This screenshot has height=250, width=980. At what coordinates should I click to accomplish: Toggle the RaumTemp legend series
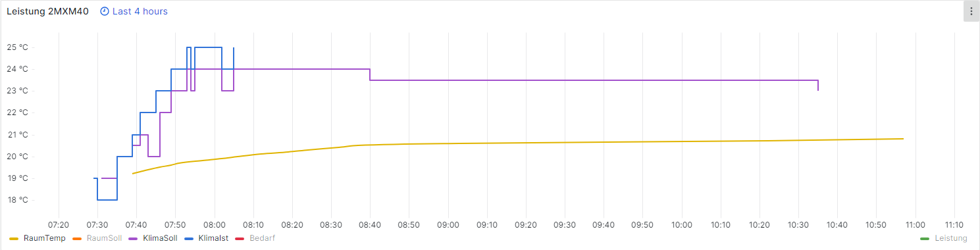click(x=44, y=238)
